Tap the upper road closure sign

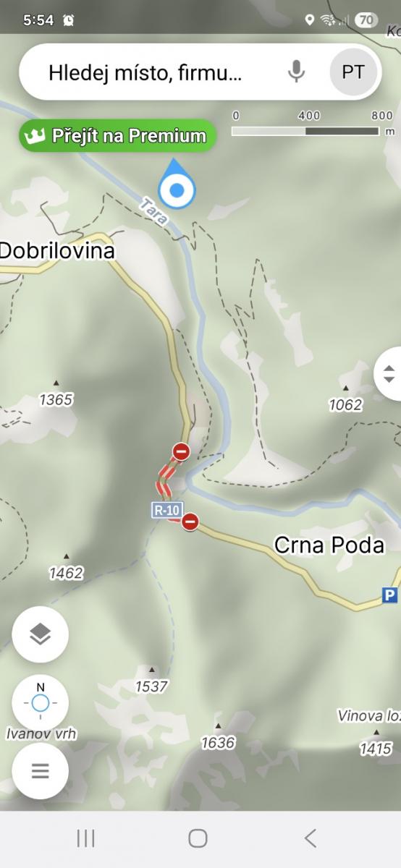click(x=181, y=452)
